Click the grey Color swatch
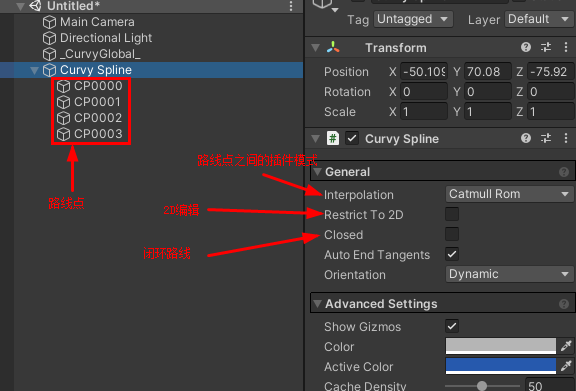The image size is (576, 391). tap(501, 346)
